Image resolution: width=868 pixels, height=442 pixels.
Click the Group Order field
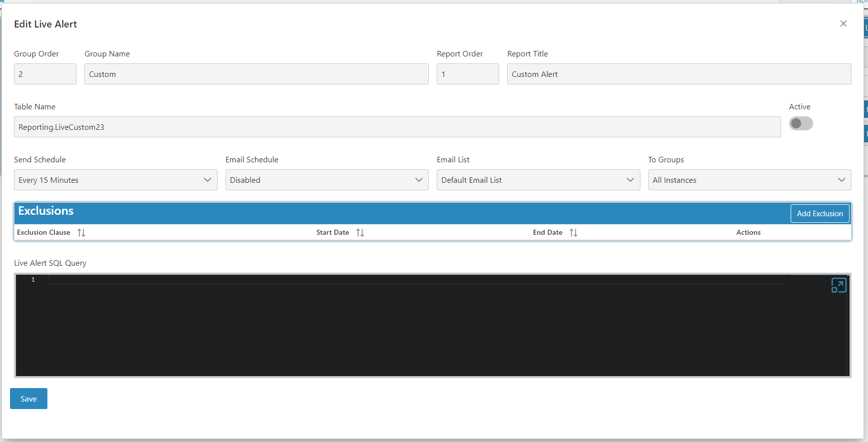click(x=45, y=74)
